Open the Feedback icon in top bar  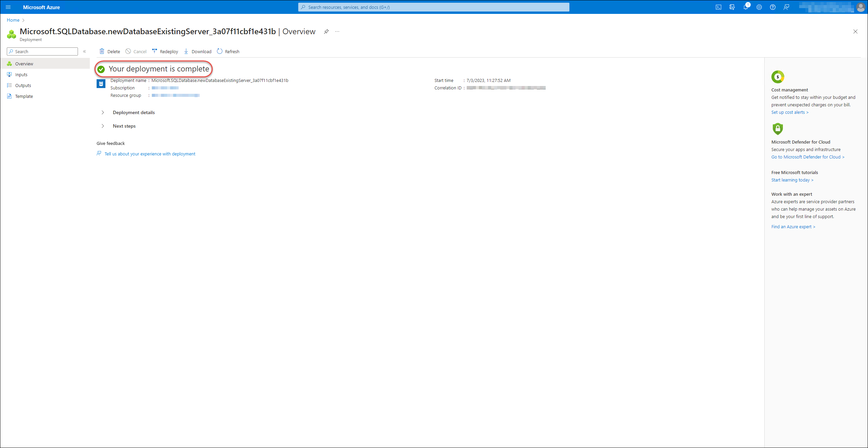pos(786,7)
